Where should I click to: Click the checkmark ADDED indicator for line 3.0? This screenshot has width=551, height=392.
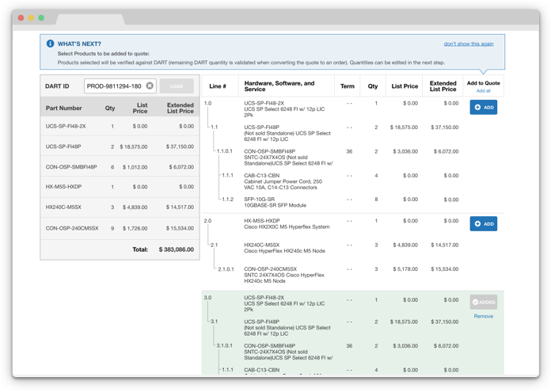pos(476,302)
